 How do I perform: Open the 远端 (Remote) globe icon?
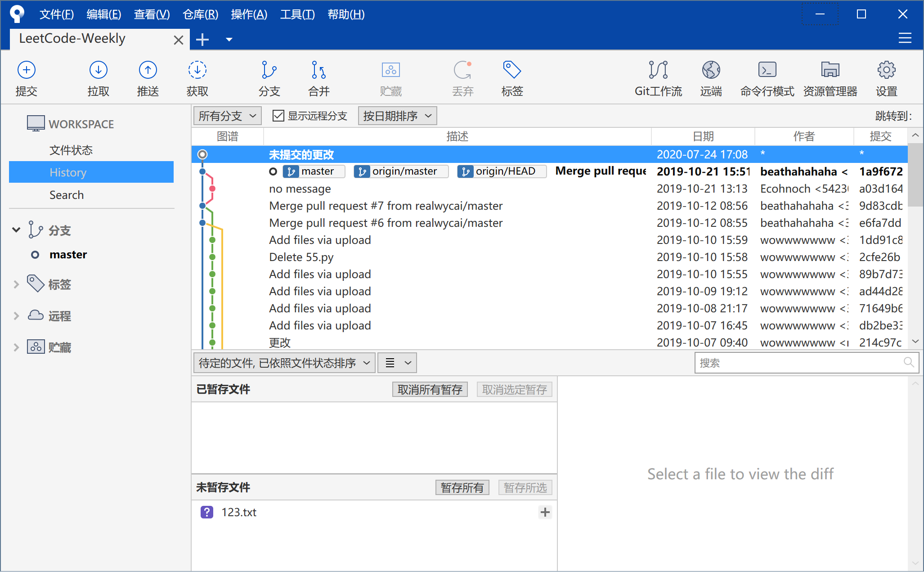tap(711, 79)
